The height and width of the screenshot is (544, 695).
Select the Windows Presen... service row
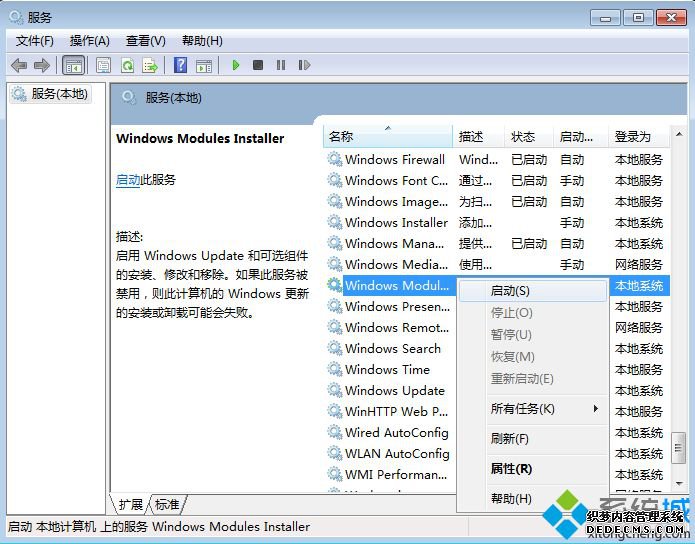390,306
